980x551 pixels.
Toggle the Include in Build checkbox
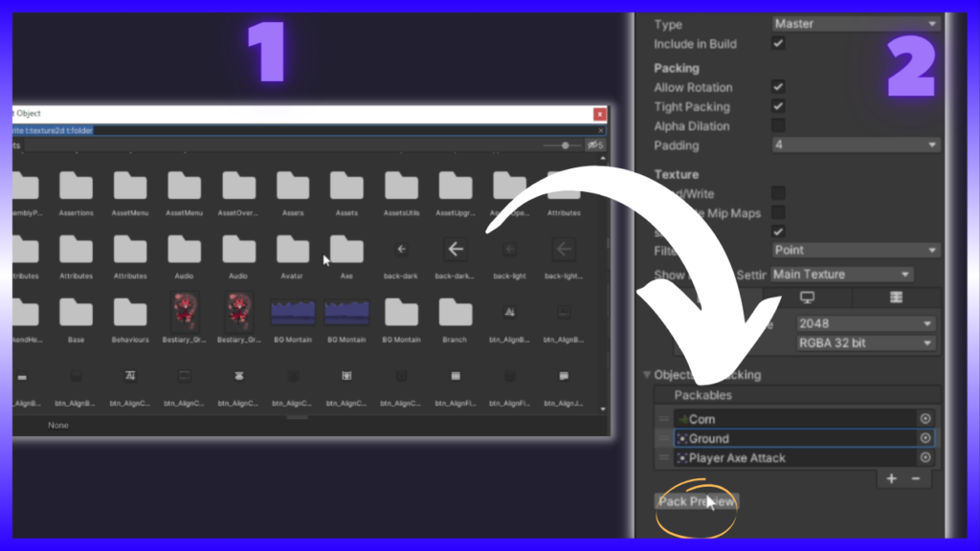778,43
